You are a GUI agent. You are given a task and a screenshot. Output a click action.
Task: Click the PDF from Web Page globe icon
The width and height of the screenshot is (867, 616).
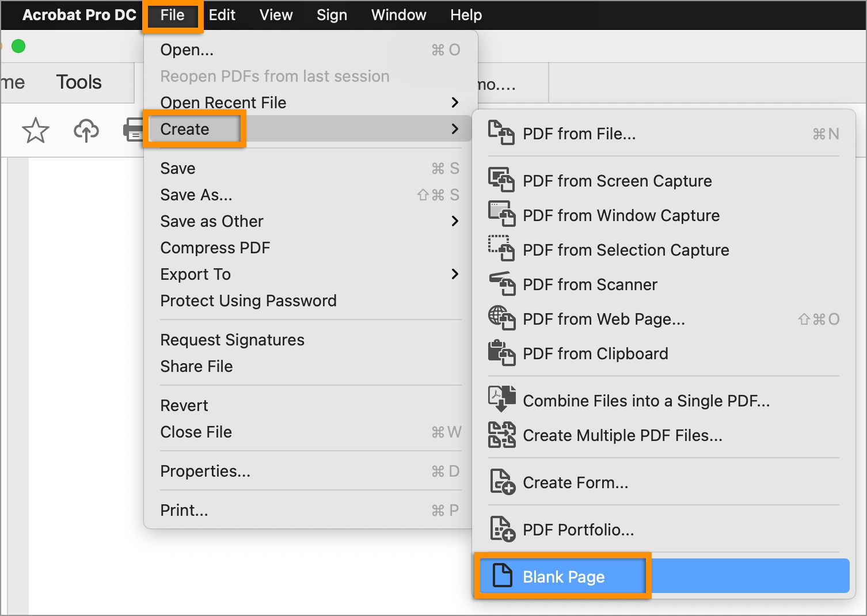click(501, 318)
